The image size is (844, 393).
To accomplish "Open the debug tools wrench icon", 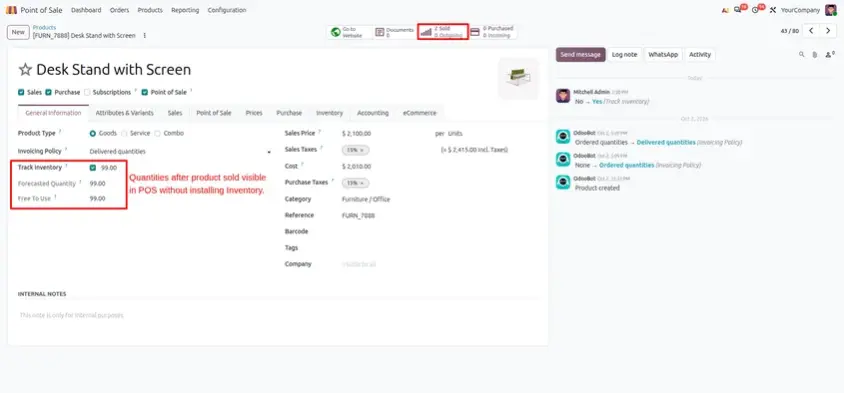I will coord(772,10).
